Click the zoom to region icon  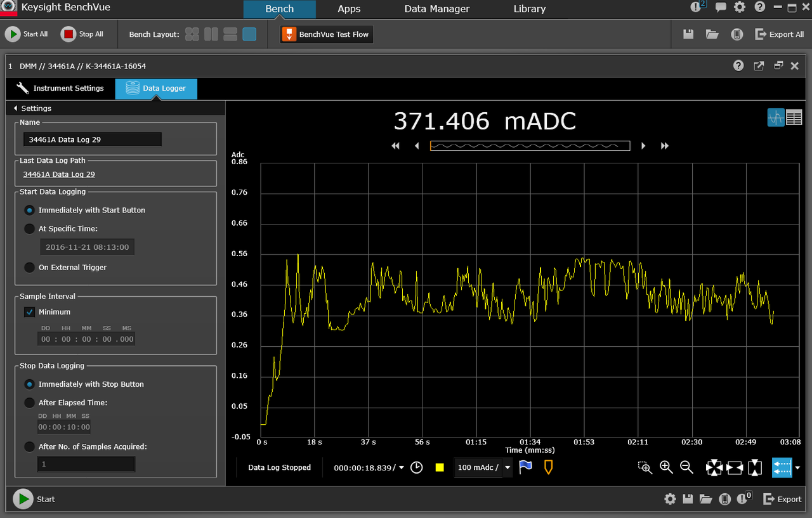pos(645,468)
